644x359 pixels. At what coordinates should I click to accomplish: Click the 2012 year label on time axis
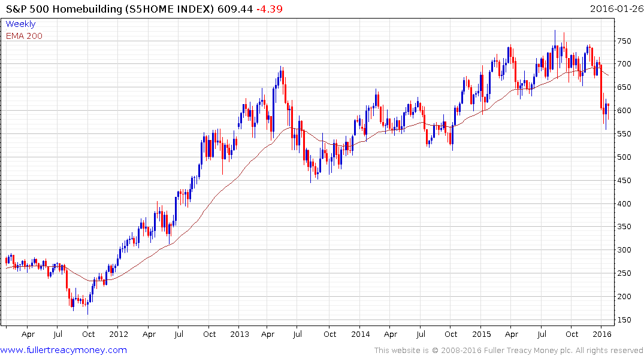pos(119,334)
